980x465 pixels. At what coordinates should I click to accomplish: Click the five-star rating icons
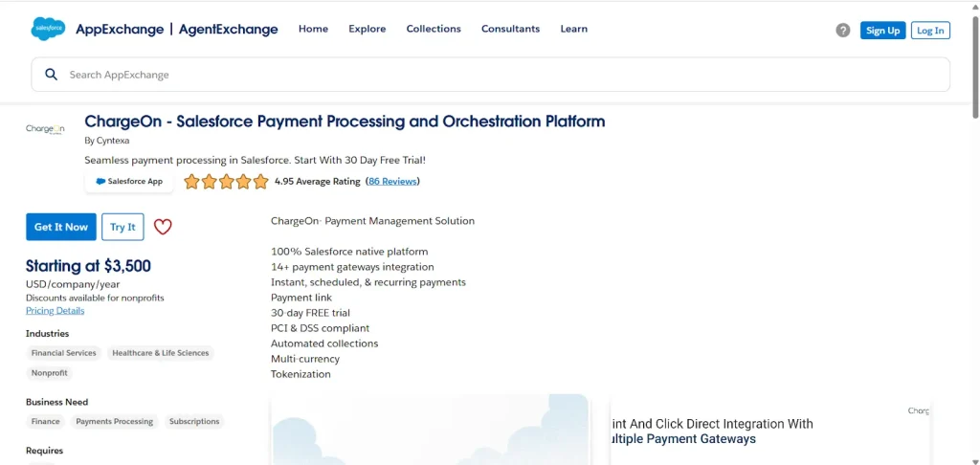[x=226, y=182]
